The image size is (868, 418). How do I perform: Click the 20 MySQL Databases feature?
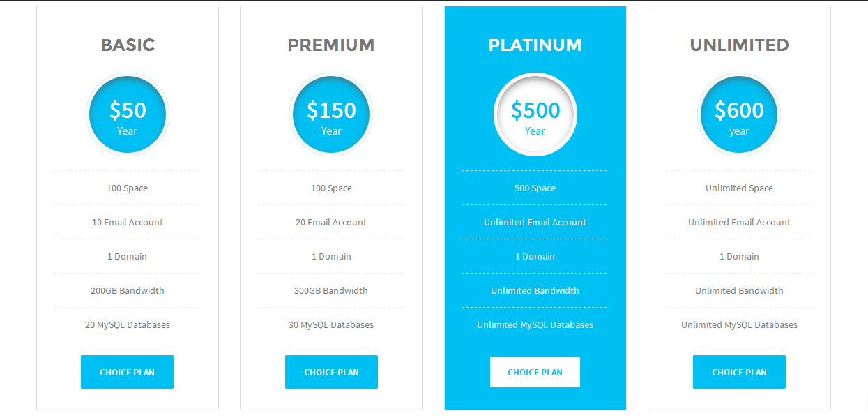pyautogui.click(x=128, y=325)
